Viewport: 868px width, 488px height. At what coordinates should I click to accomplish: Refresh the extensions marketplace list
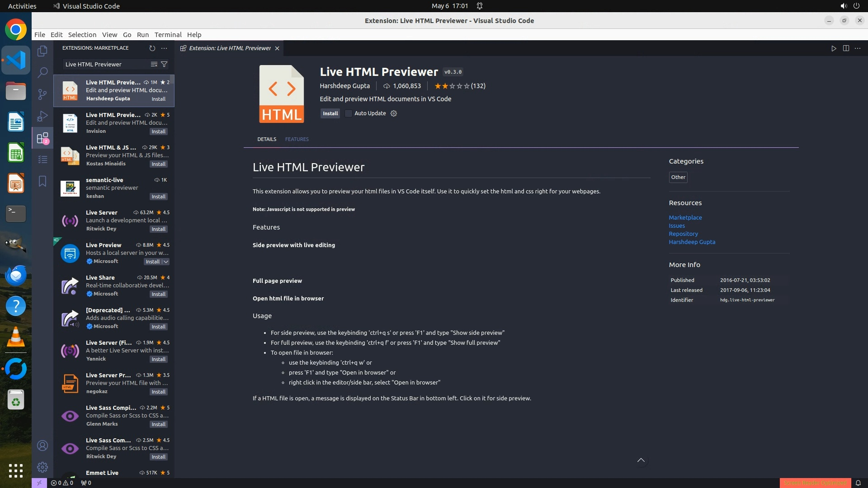pos(152,48)
